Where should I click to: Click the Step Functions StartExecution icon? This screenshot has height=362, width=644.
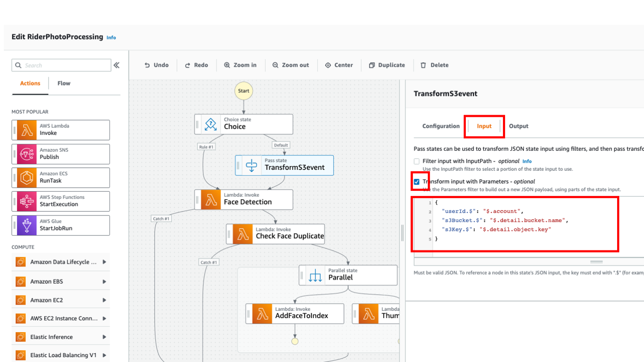(27, 201)
